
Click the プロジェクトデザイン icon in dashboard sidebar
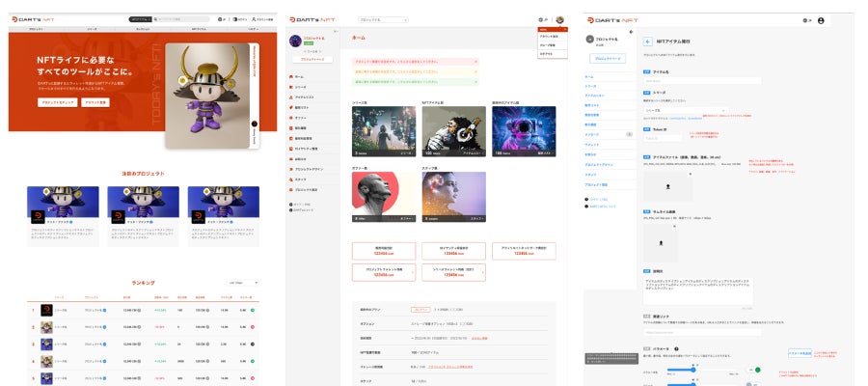[290, 169]
